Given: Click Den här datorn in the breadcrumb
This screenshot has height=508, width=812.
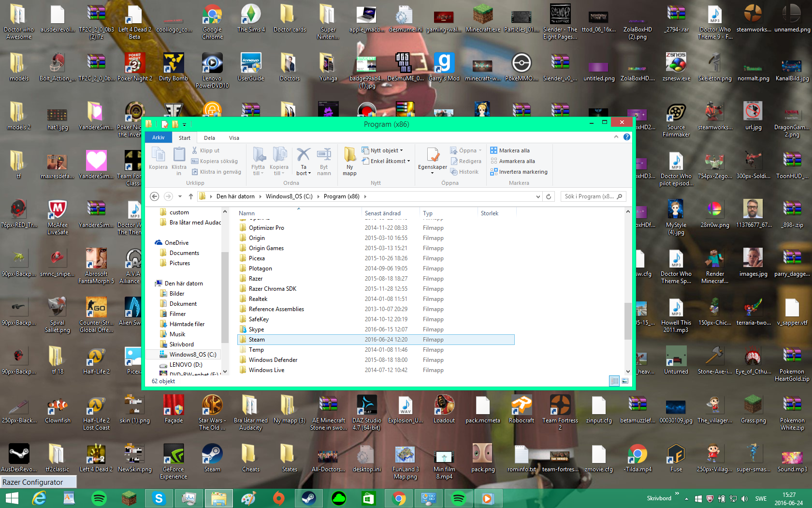Looking at the screenshot, I should coord(235,196).
